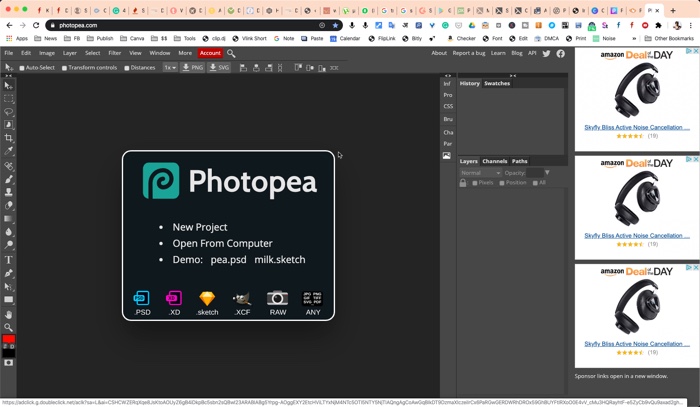
Task: Select the Zoom tool in left toolbar
Action: pos(8,327)
